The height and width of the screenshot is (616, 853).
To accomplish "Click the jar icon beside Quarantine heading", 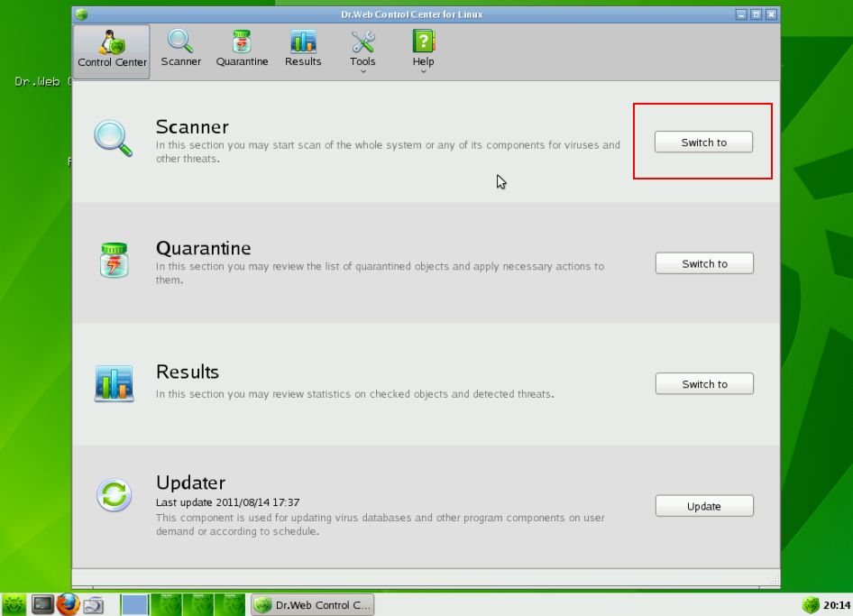I will click(115, 260).
